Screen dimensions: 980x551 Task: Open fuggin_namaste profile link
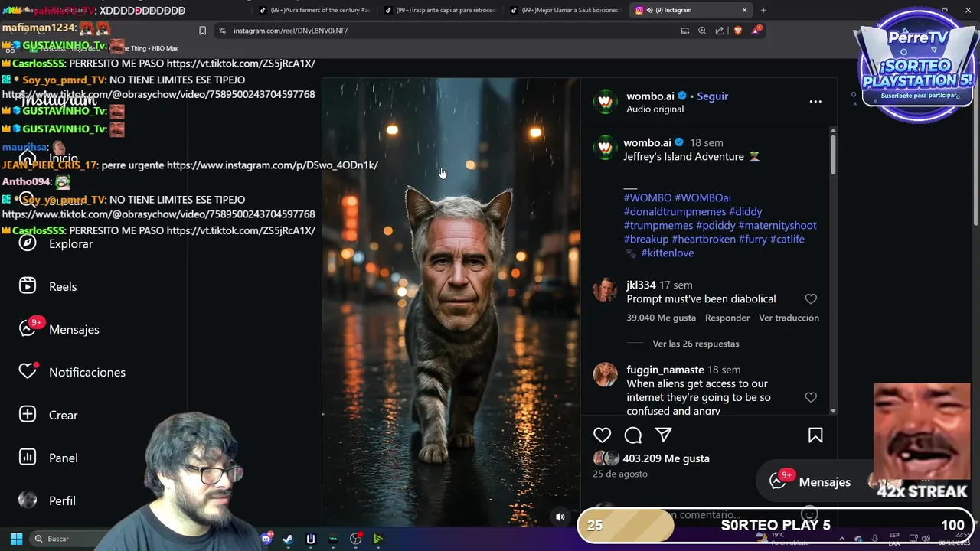click(665, 370)
